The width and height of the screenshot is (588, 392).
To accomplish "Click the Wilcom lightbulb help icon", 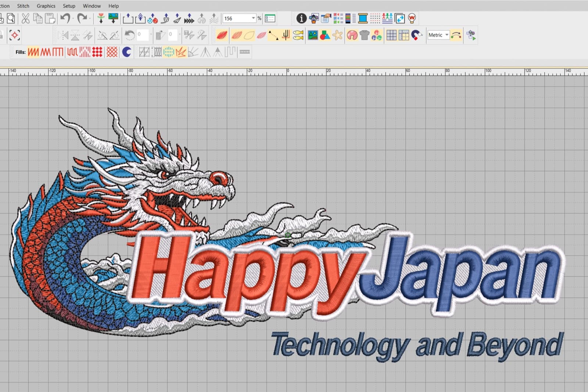I will [412, 18].
